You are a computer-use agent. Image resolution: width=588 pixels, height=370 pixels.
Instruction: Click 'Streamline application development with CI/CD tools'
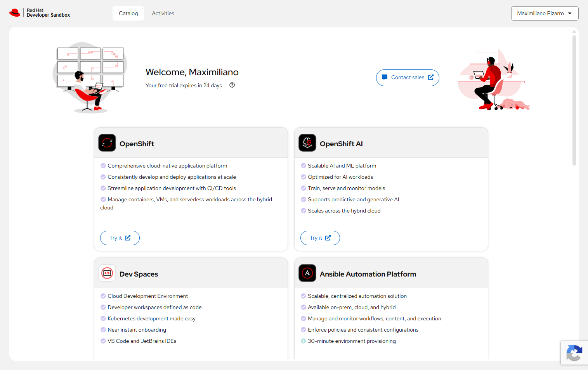[172, 188]
